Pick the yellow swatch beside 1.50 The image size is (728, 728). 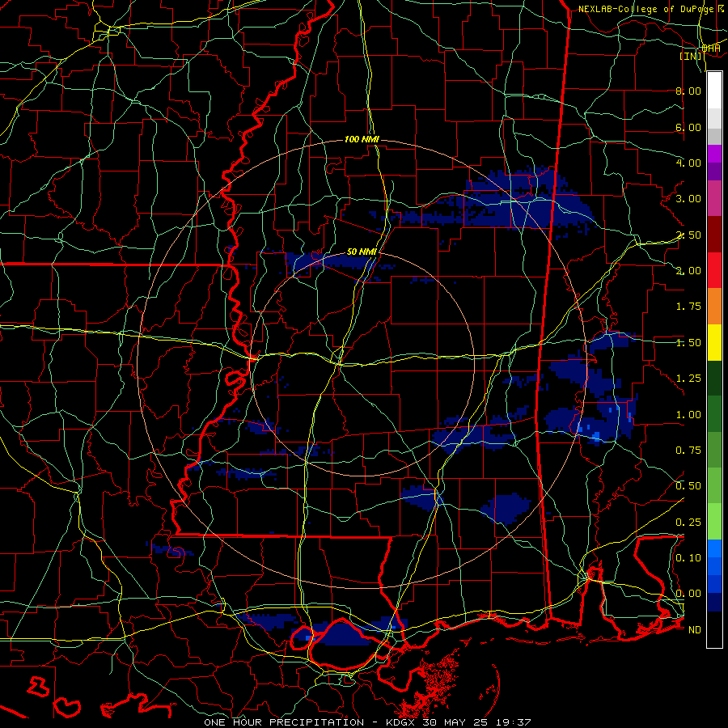coord(714,342)
